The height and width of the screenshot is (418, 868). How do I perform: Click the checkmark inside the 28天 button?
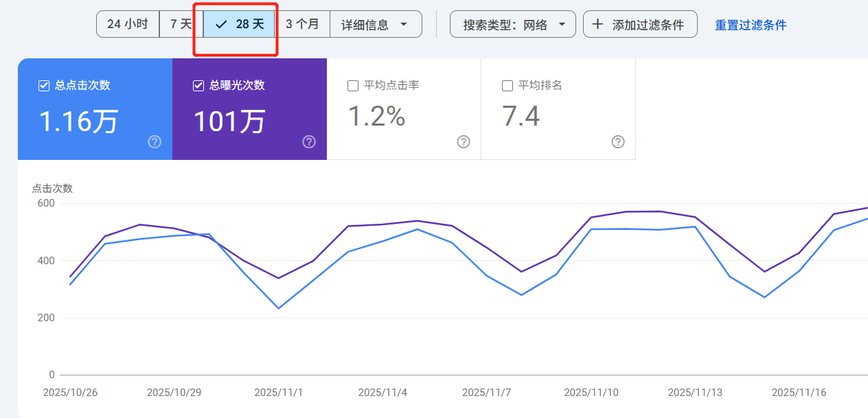coord(220,23)
